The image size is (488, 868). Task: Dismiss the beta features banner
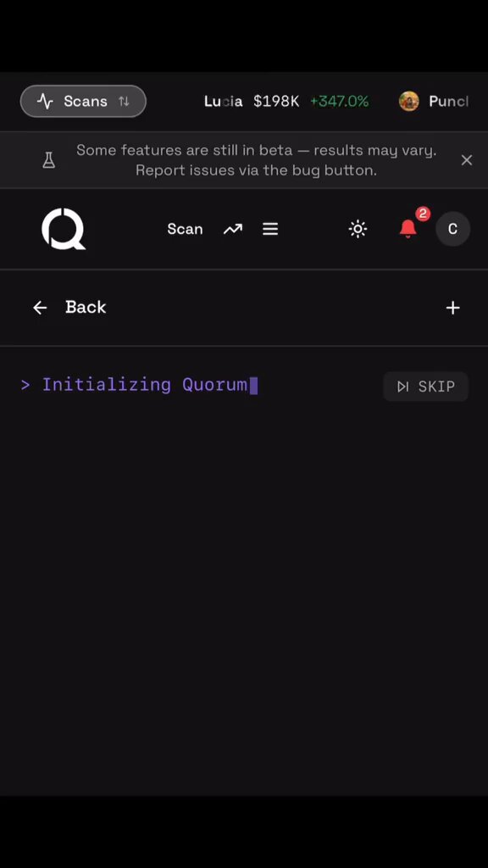(x=467, y=160)
